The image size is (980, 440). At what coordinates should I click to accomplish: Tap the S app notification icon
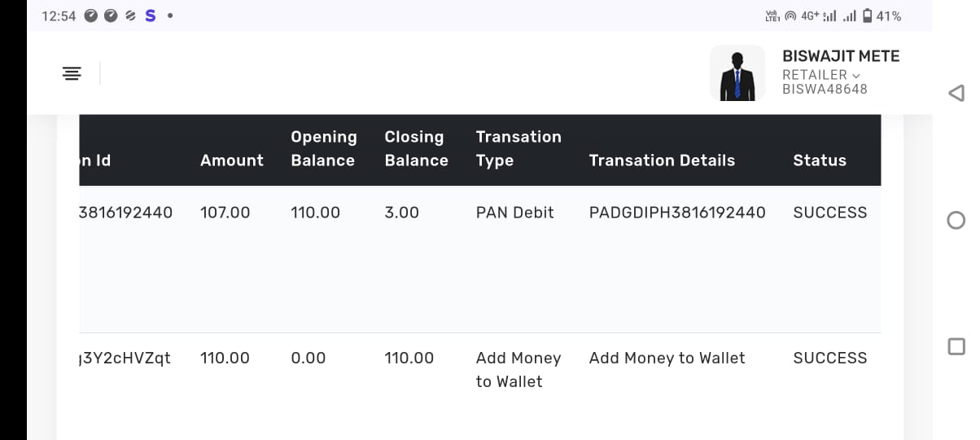pos(150,15)
